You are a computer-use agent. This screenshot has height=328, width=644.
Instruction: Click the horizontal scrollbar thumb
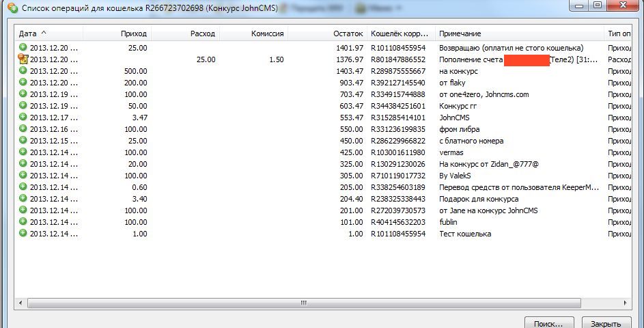(304, 303)
